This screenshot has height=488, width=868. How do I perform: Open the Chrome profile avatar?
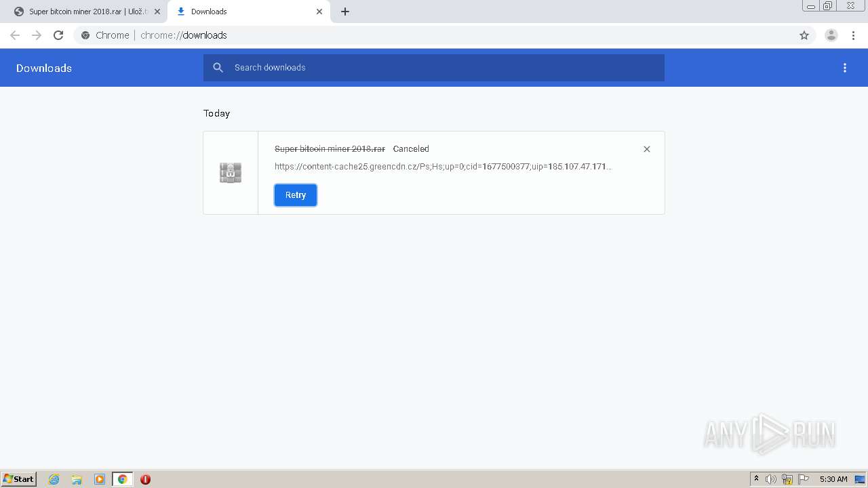click(x=831, y=35)
